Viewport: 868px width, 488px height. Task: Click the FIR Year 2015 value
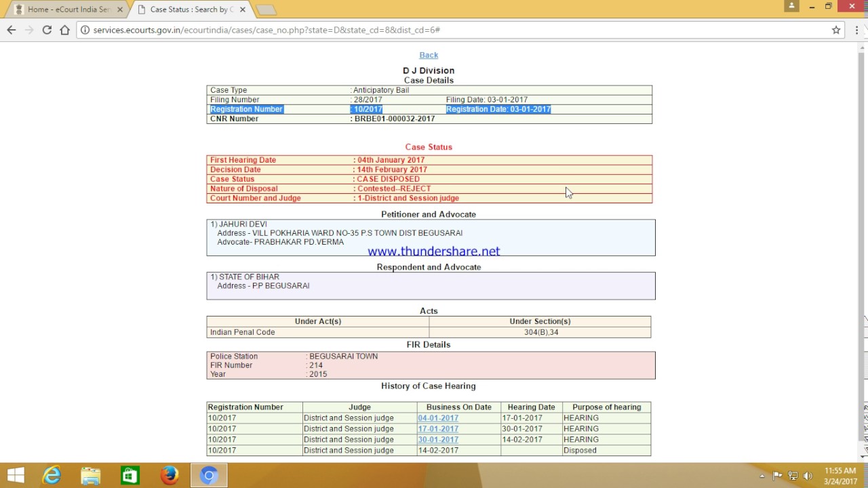318,374
